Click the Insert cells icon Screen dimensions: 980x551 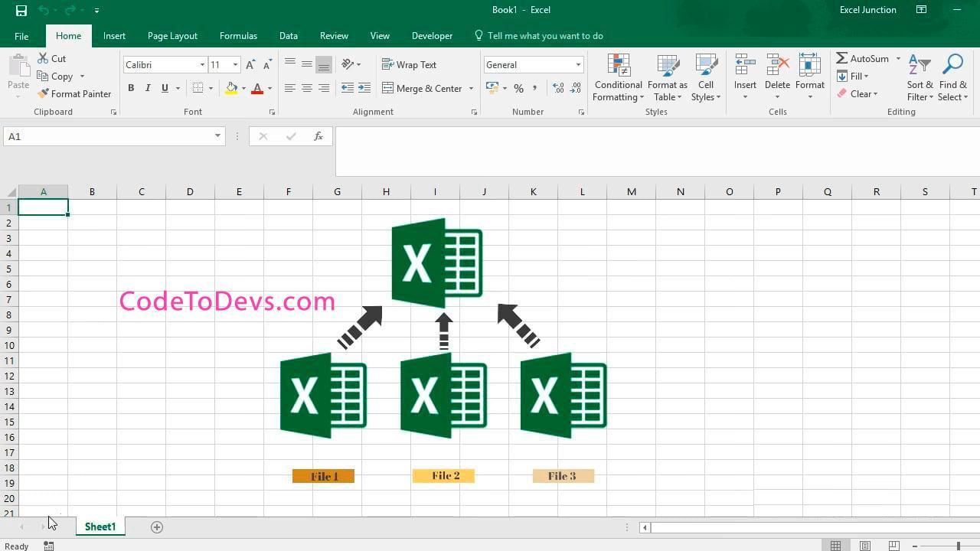point(745,66)
